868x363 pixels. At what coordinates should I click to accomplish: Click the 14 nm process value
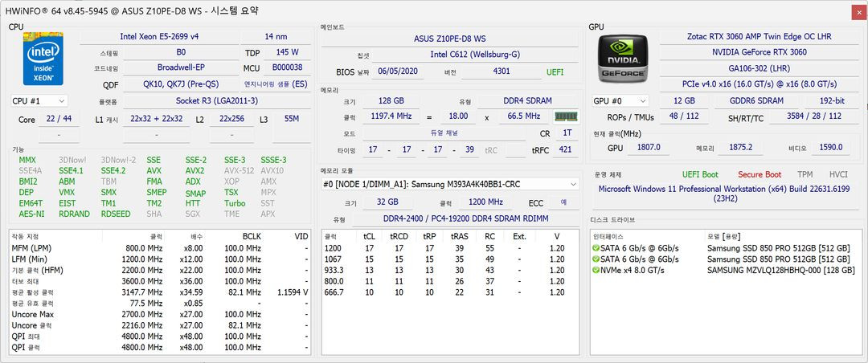click(276, 36)
